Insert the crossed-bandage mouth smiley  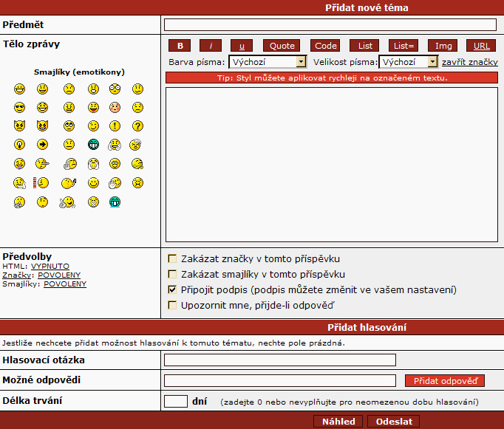click(x=94, y=202)
